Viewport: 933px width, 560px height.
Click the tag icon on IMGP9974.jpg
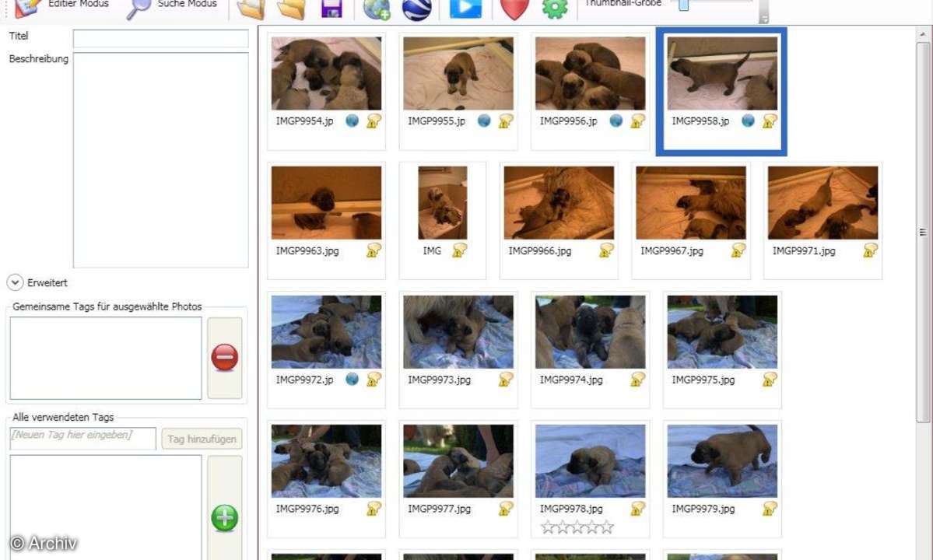point(638,379)
